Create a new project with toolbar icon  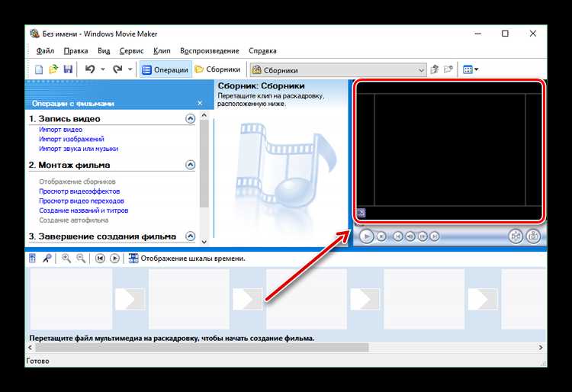(x=39, y=69)
